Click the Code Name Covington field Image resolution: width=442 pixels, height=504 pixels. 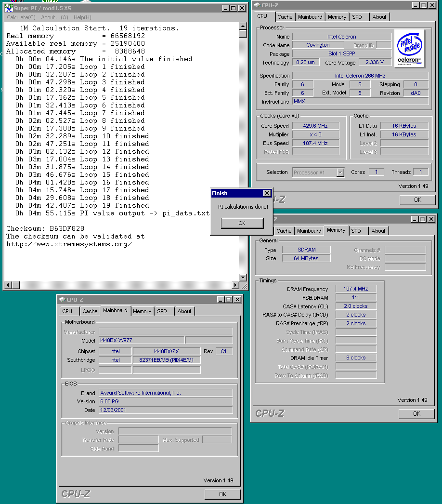point(318,45)
